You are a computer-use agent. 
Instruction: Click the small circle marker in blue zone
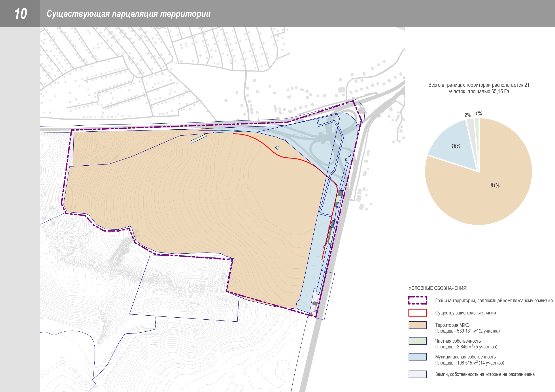(349, 155)
